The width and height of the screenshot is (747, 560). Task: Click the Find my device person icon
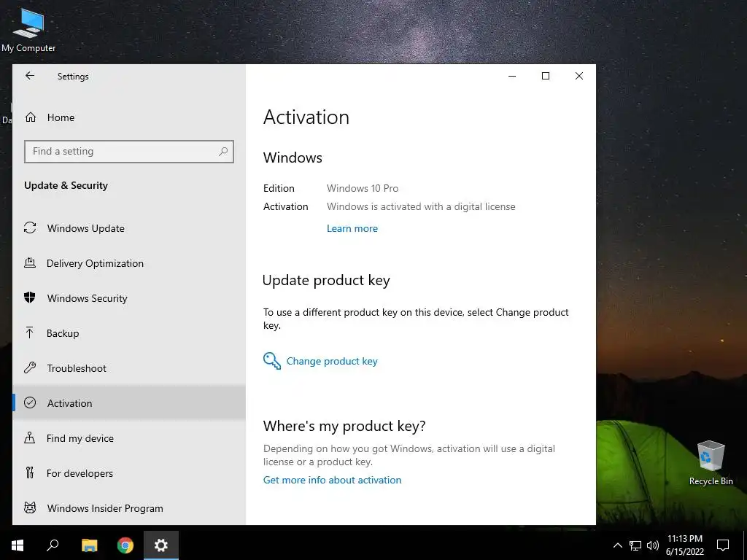click(x=29, y=437)
